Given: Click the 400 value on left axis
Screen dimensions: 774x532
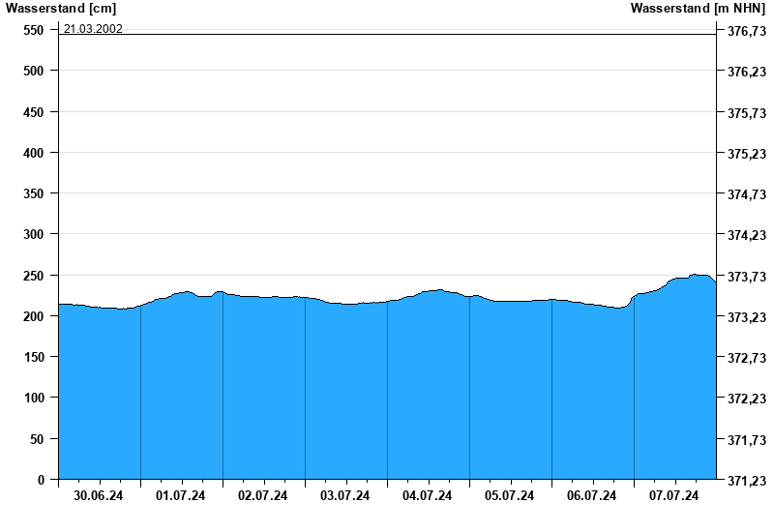Looking at the screenshot, I should coord(34,153).
